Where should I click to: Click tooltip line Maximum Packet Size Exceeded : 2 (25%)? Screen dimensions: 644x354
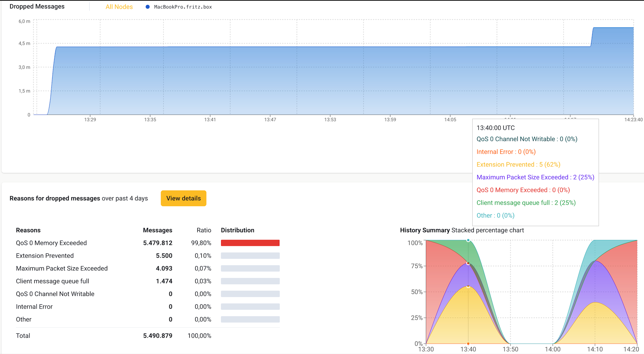tap(536, 177)
